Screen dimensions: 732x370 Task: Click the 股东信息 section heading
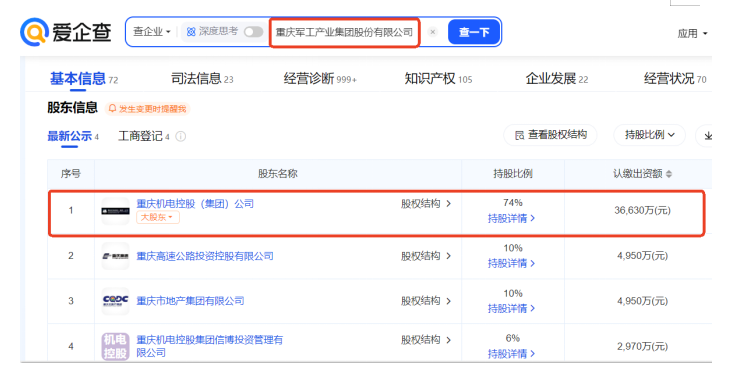(72, 108)
